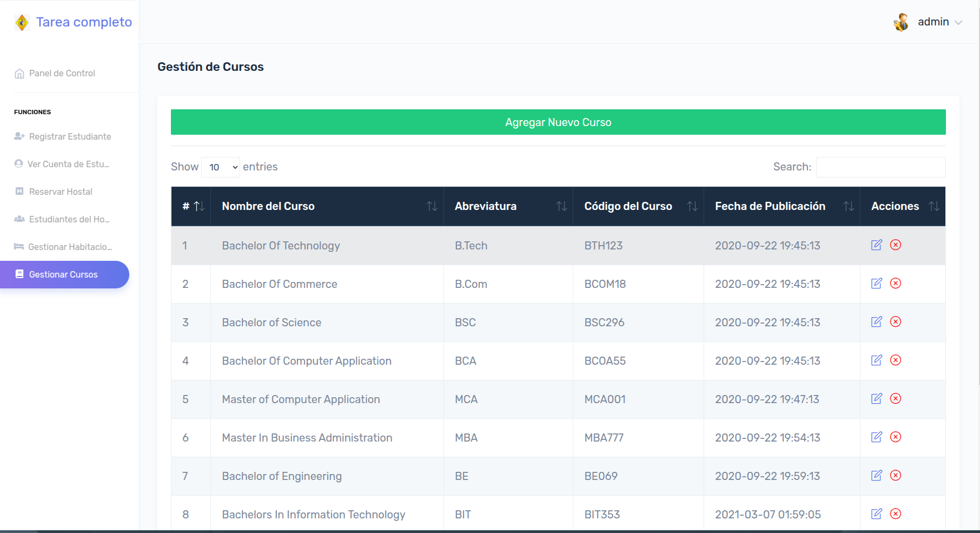Click Agregar Nuevo Curso button
This screenshot has width=980, height=533.
[x=558, y=122]
